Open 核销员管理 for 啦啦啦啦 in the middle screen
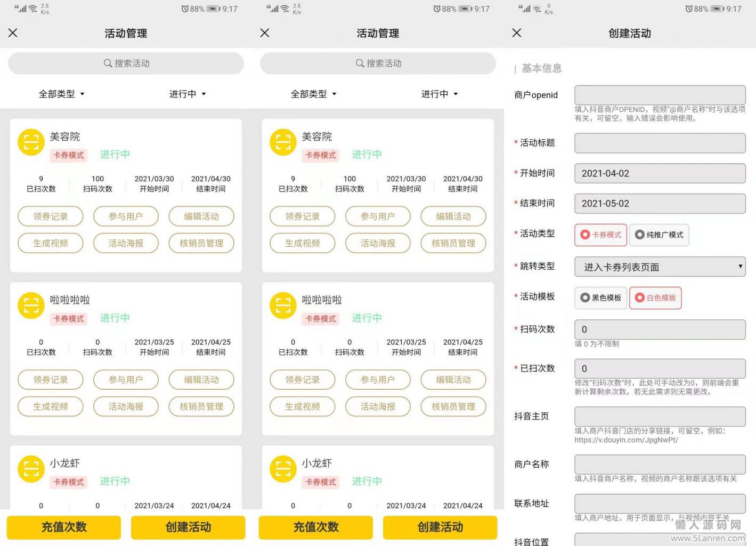 [x=453, y=407]
